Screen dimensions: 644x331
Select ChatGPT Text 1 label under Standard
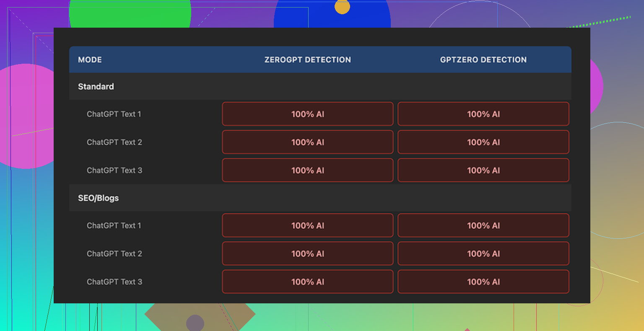[x=114, y=114]
